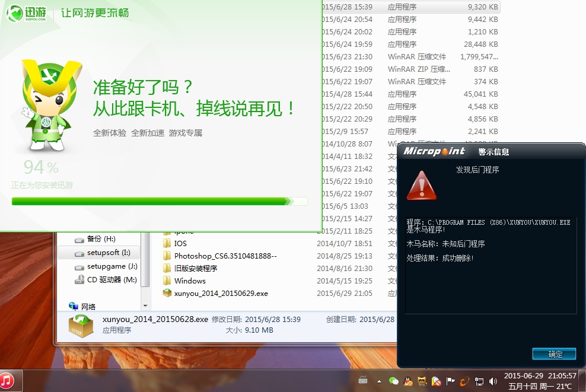
Task: Open network connection tray icon
Action: tap(479, 381)
